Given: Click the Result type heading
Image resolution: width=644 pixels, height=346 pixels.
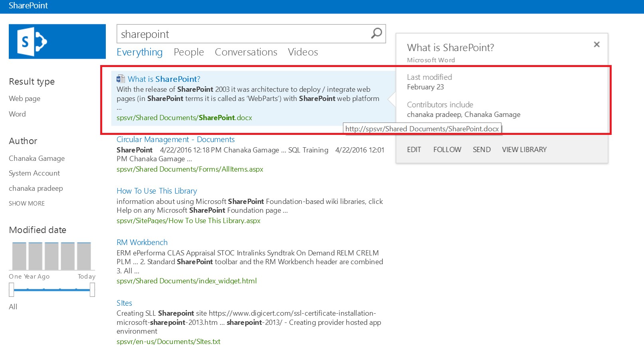Looking at the screenshot, I should pos(32,82).
